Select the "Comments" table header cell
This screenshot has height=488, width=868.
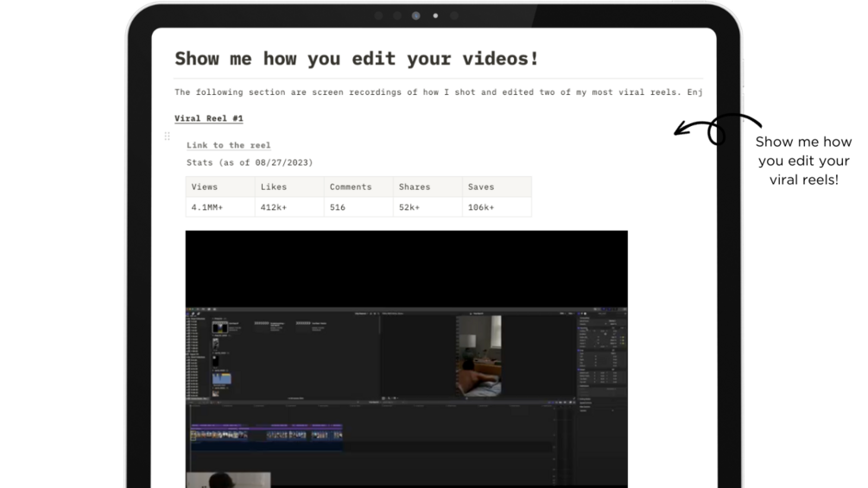click(x=358, y=187)
